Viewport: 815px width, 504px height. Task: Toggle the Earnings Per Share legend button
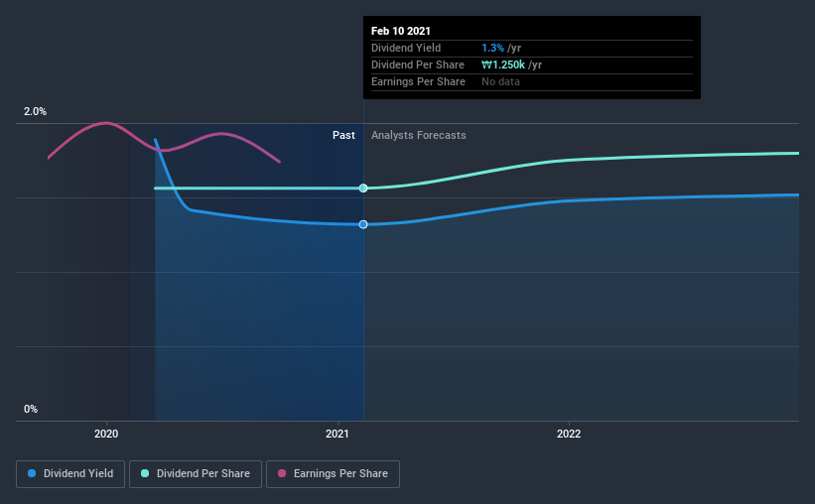click(333, 474)
